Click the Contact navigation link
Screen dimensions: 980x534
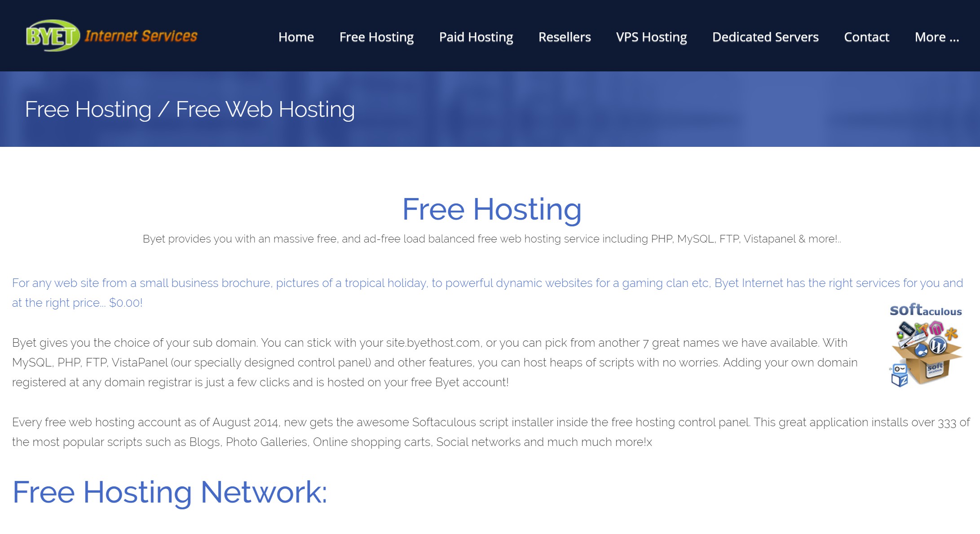point(866,37)
